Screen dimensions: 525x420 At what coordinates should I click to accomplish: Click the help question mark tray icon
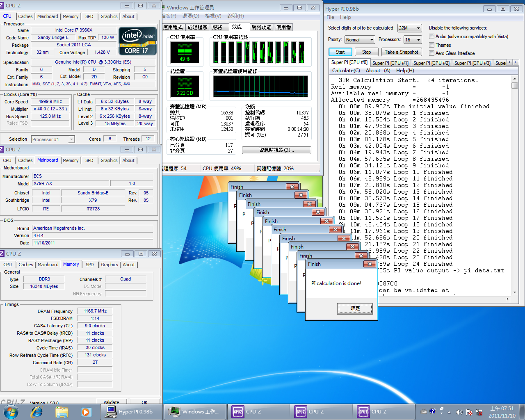pyautogui.click(x=432, y=411)
